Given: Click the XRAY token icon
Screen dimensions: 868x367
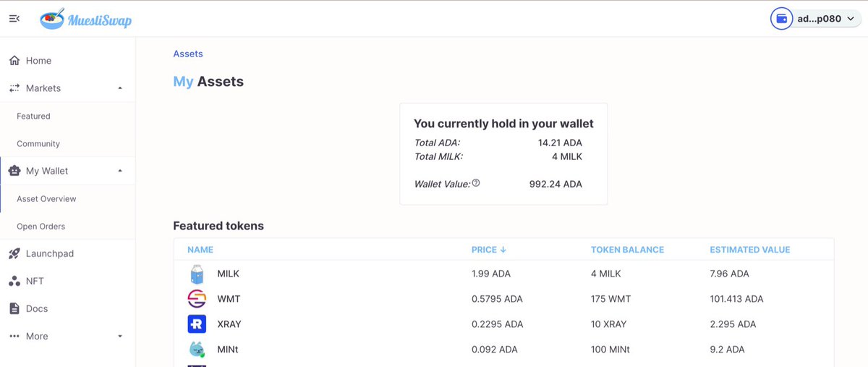Looking at the screenshot, I should pyautogui.click(x=197, y=324).
